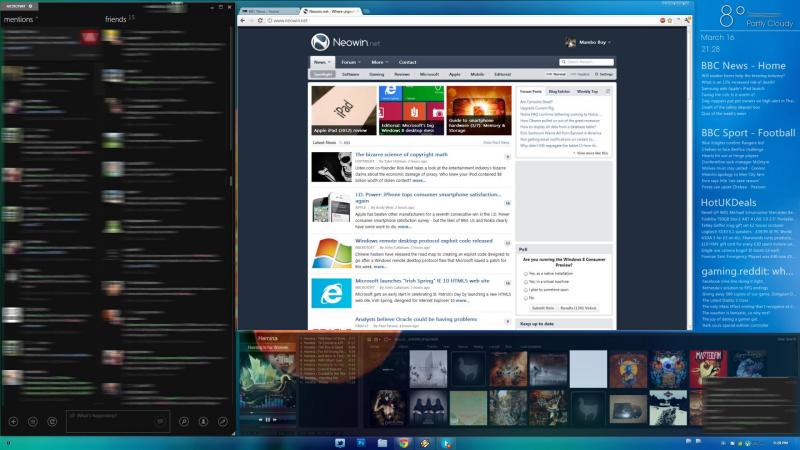Click the Chrome reload icon
800x450 pixels.
coord(260,20)
